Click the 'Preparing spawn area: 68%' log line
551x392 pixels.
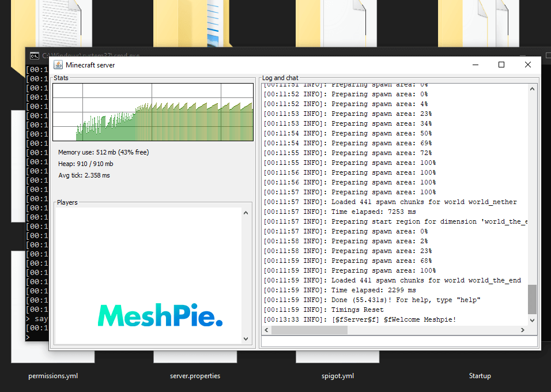click(x=348, y=261)
